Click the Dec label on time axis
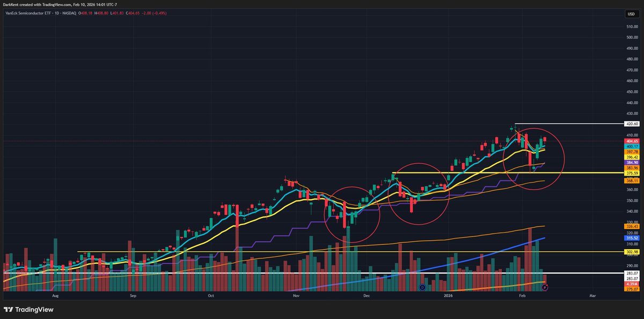 click(x=366, y=295)
